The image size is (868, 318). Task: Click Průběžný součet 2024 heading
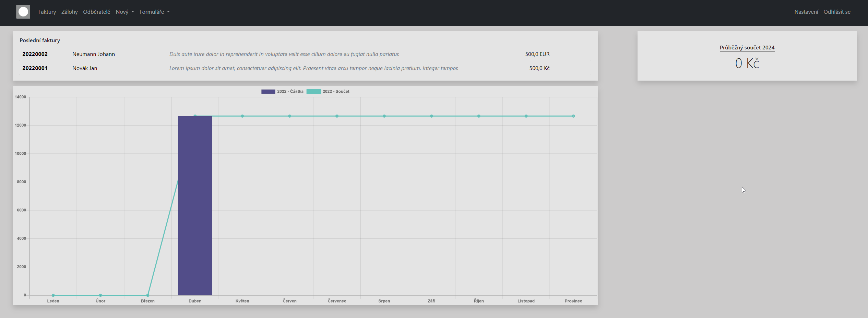[747, 47]
